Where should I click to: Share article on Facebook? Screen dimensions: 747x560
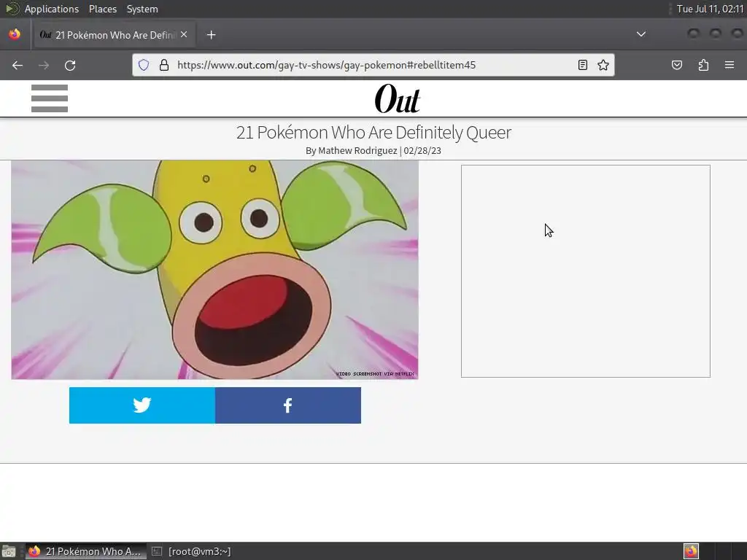[288, 405]
